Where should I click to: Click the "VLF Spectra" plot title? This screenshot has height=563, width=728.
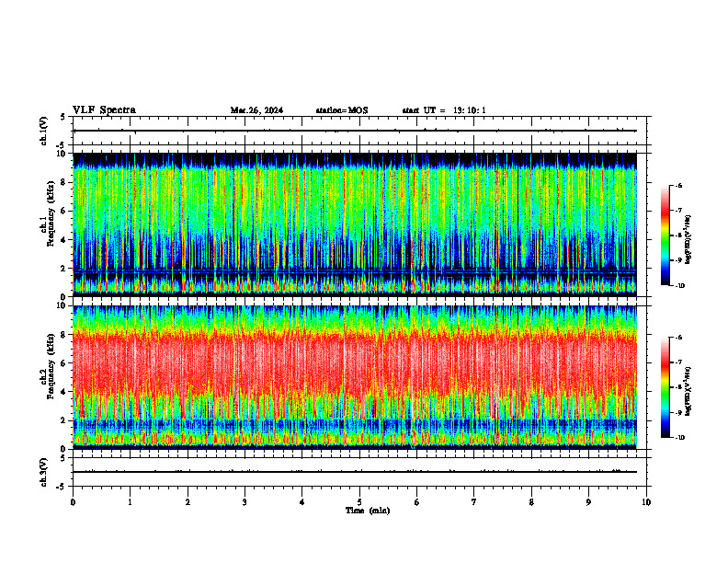coord(104,110)
